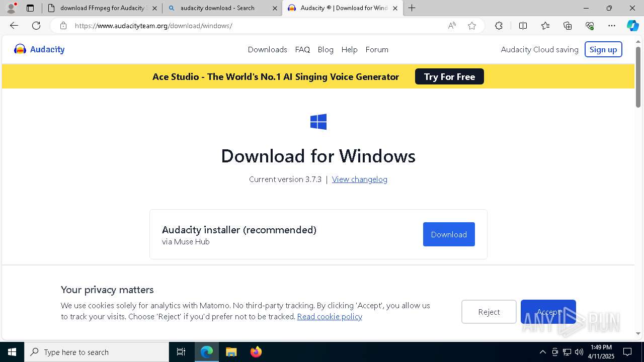Viewport: 644px width, 362px height.
Task: View site information lock icon
Action: click(63, 26)
